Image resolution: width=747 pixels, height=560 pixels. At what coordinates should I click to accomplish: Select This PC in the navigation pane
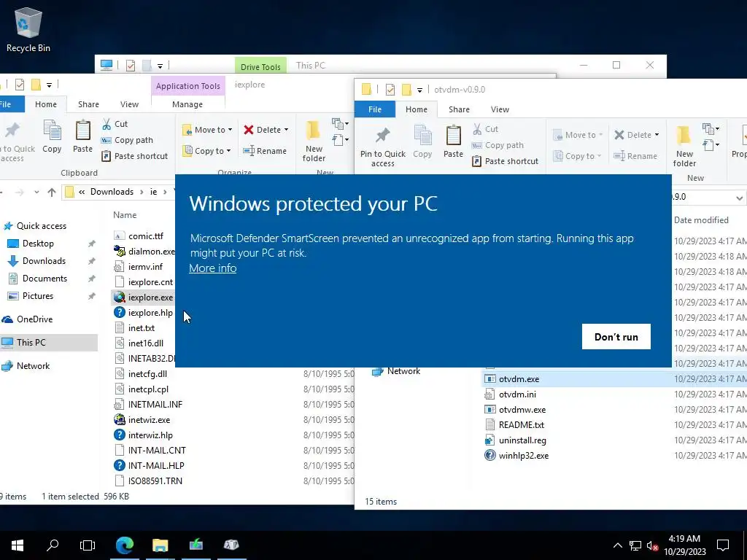tap(31, 343)
